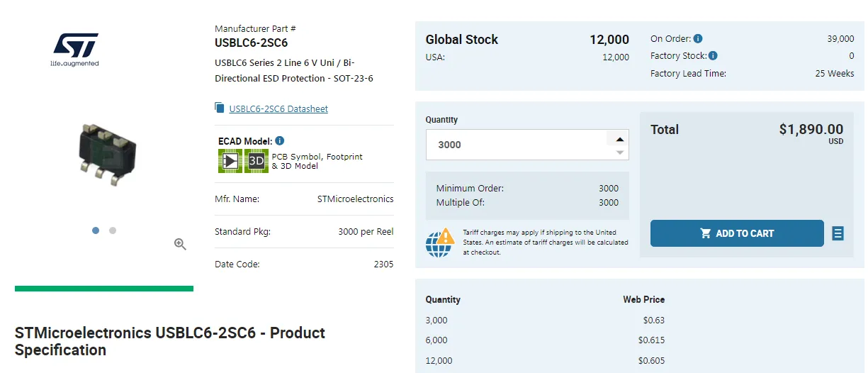Click the tariff warning globe icon
Image resolution: width=868 pixels, height=373 pixels.
(x=440, y=243)
